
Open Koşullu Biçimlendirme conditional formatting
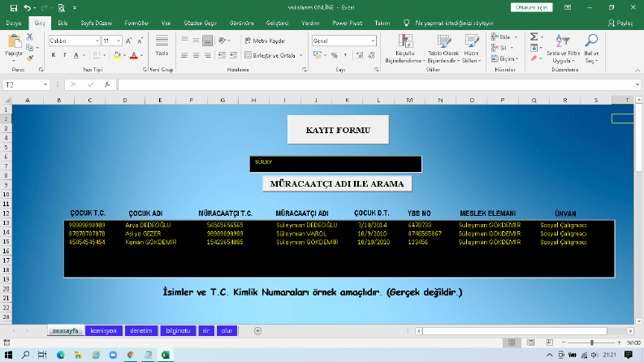(405, 49)
